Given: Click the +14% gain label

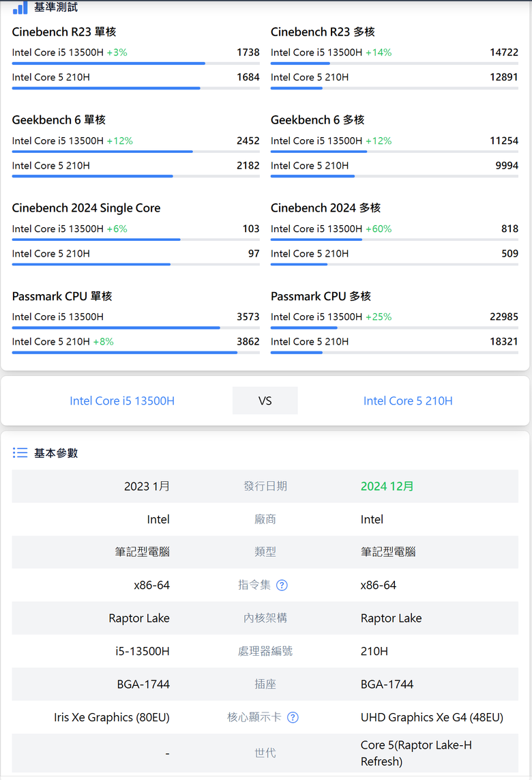Looking at the screenshot, I should [379, 53].
